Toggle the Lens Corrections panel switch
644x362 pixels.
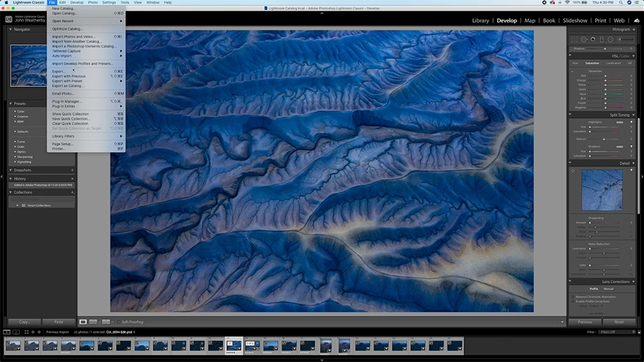[x=570, y=281]
